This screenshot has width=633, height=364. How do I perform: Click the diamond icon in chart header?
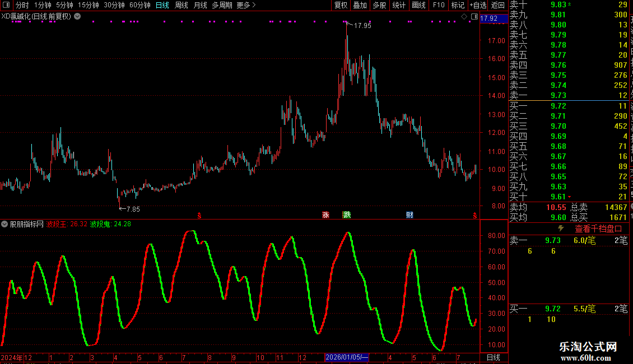pos(464,17)
